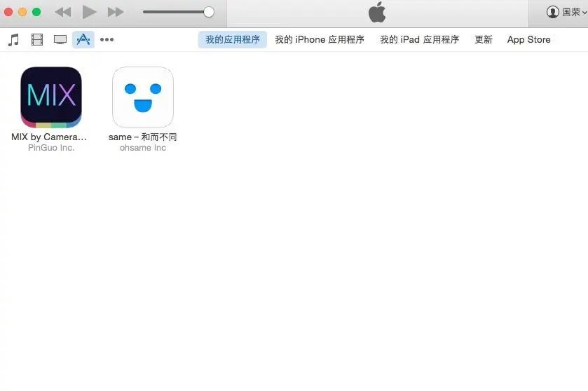The height and width of the screenshot is (391, 588).
Task: Click the same – 和而不同 app title
Action: [143, 137]
